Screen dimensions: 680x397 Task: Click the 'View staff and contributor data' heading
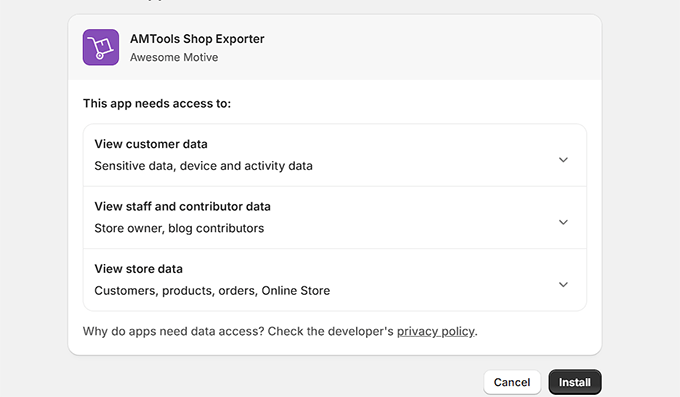pos(183,207)
